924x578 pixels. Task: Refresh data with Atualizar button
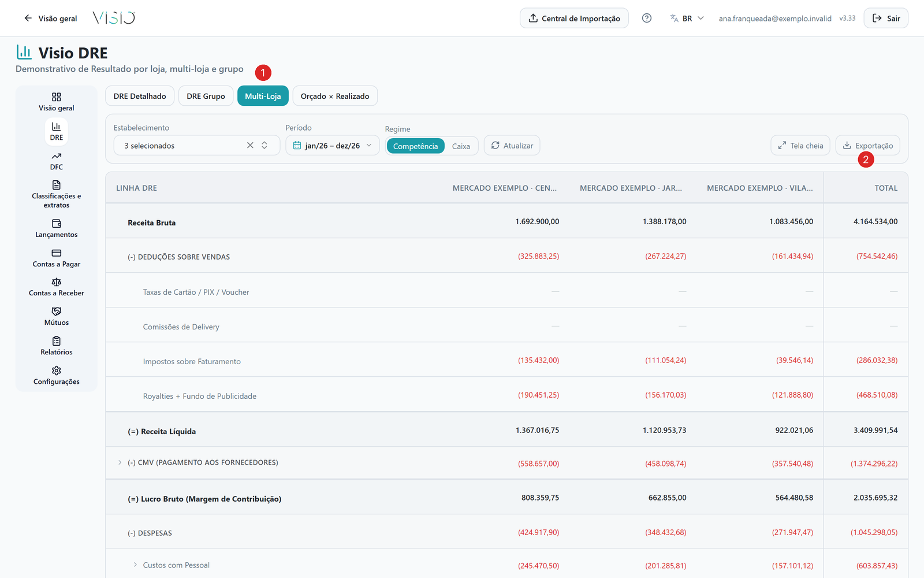coord(512,145)
